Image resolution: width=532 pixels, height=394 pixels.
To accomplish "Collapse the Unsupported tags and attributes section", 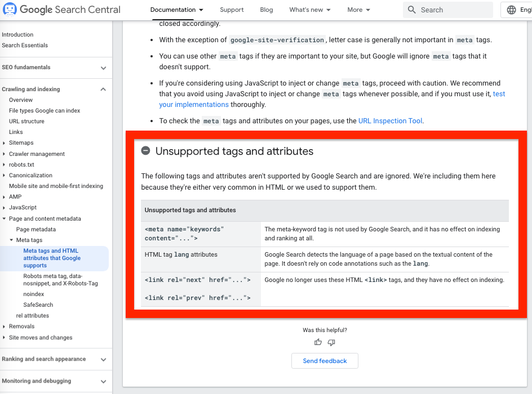I will [145, 151].
